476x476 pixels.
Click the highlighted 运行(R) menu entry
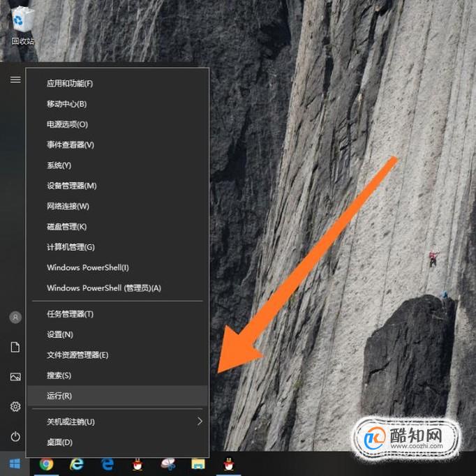118,396
